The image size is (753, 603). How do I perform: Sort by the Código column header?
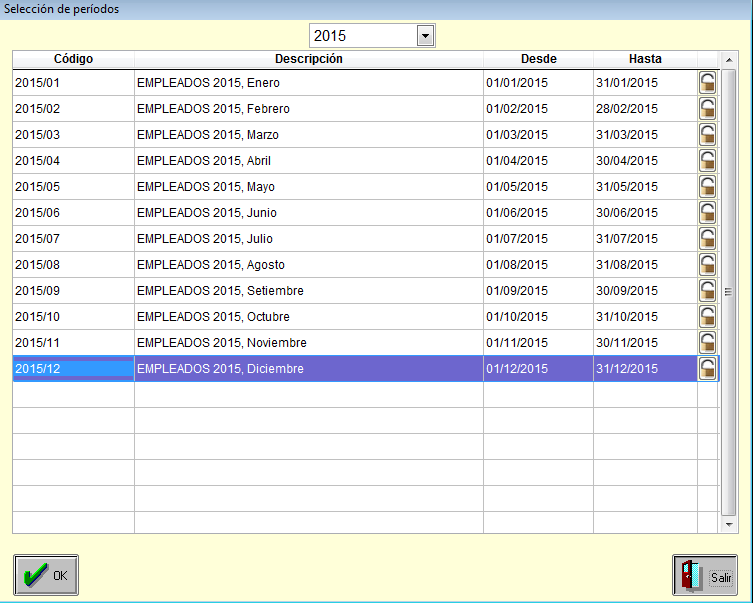click(x=73, y=59)
